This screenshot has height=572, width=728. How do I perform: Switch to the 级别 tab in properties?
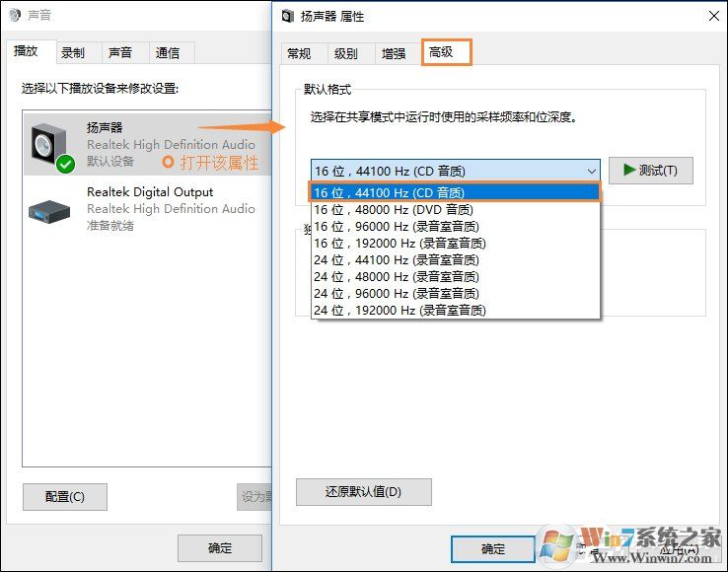click(351, 54)
